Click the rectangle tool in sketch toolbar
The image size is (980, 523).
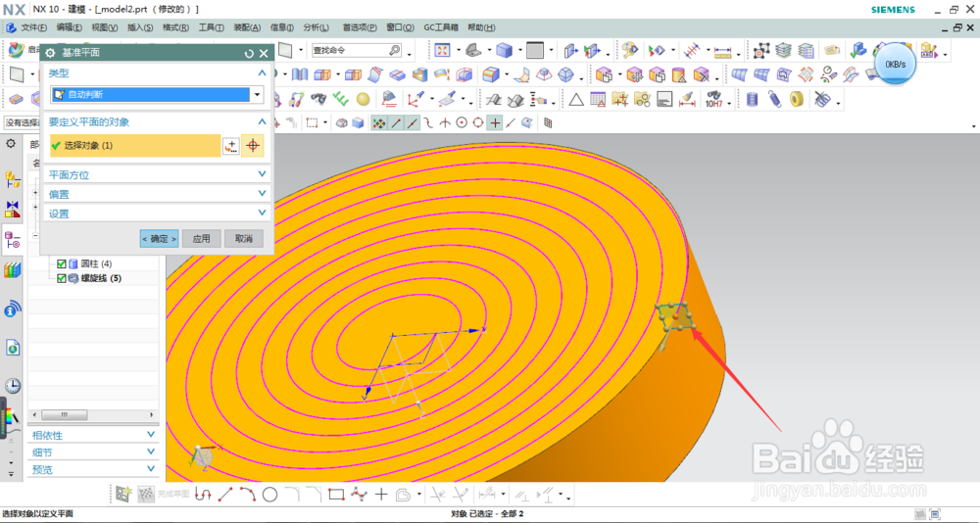coord(336,495)
